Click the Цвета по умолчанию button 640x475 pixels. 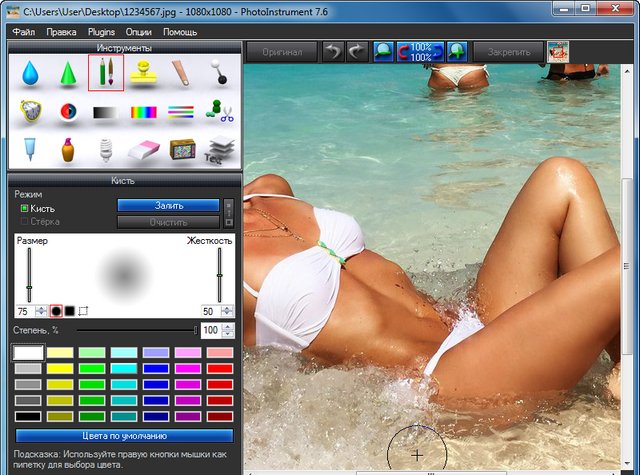click(x=124, y=436)
